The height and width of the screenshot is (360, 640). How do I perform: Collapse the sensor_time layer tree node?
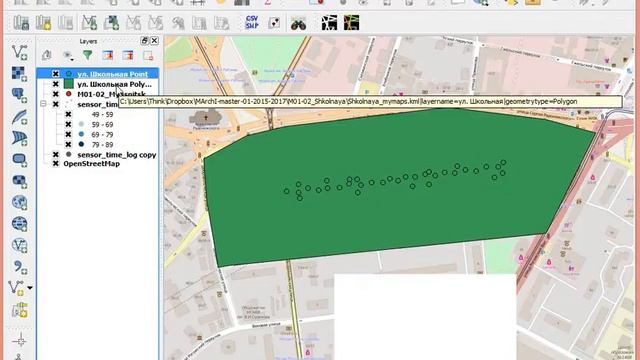tap(43, 104)
